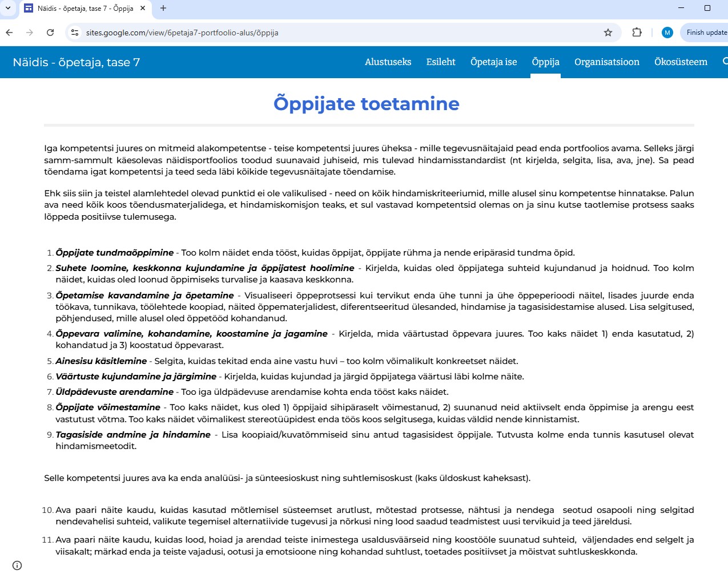This screenshot has width=728, height=574.
Task: Open the site search magnifier icon
Action: pyautogui.click(x=725, y=62)
